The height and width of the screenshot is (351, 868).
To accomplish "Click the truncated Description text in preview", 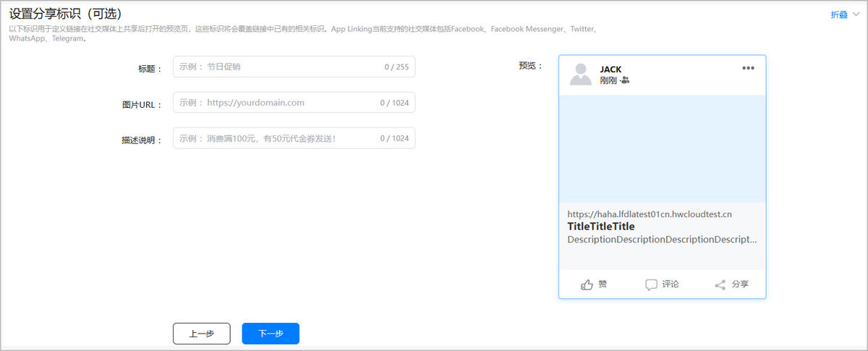I will 662,240.
